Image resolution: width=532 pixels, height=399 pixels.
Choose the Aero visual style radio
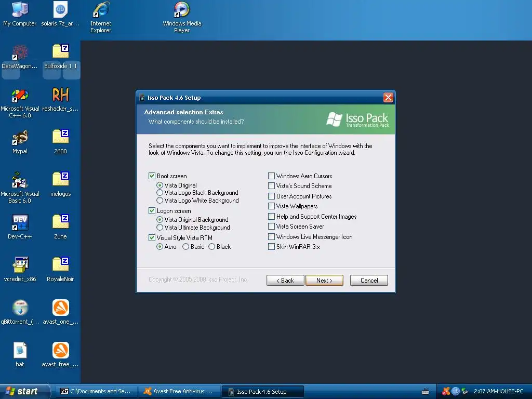[x=159, y=247]
